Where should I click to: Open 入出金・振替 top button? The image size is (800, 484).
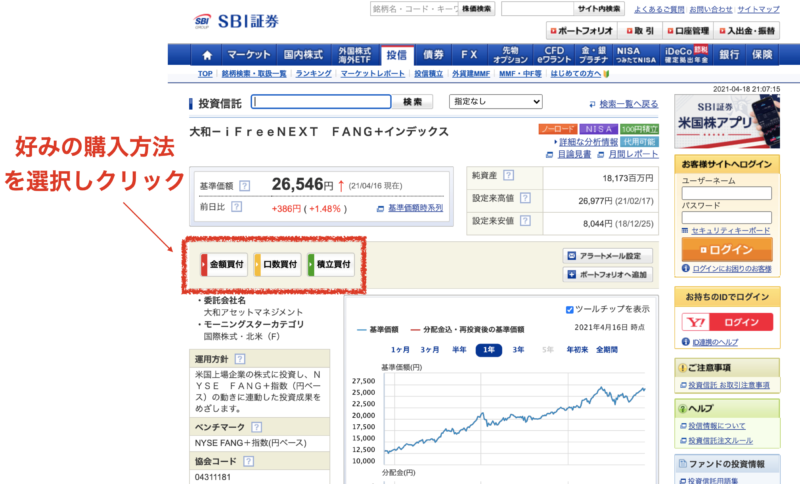(747, 31)
